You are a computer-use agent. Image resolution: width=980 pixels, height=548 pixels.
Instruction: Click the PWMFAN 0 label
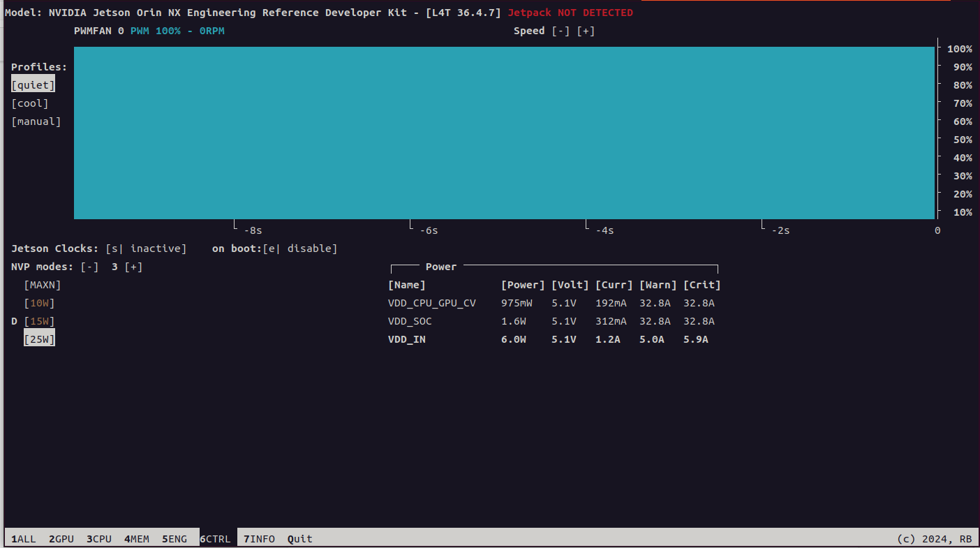99,31
